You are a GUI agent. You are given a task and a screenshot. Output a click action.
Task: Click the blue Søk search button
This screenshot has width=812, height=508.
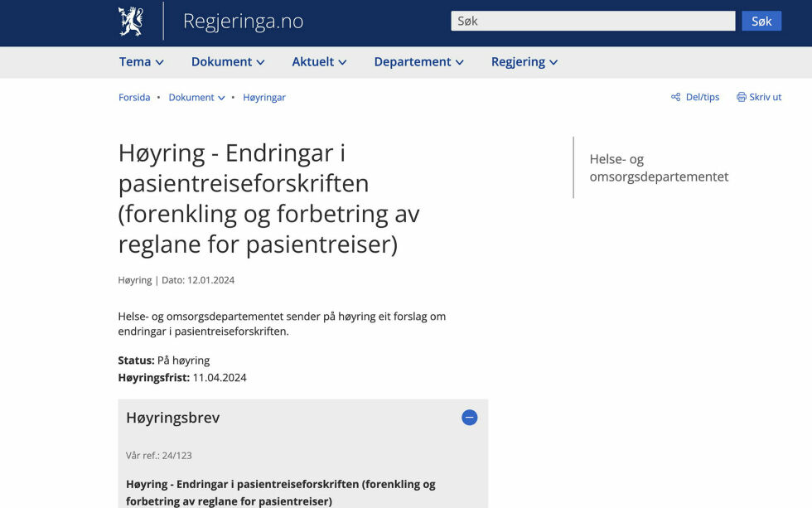point(761,22)
